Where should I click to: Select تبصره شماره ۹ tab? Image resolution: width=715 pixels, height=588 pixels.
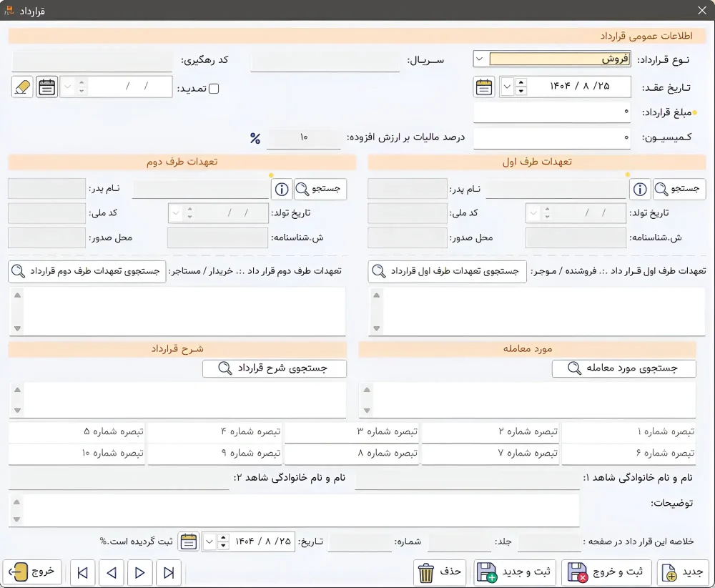(x=214, y=454)
